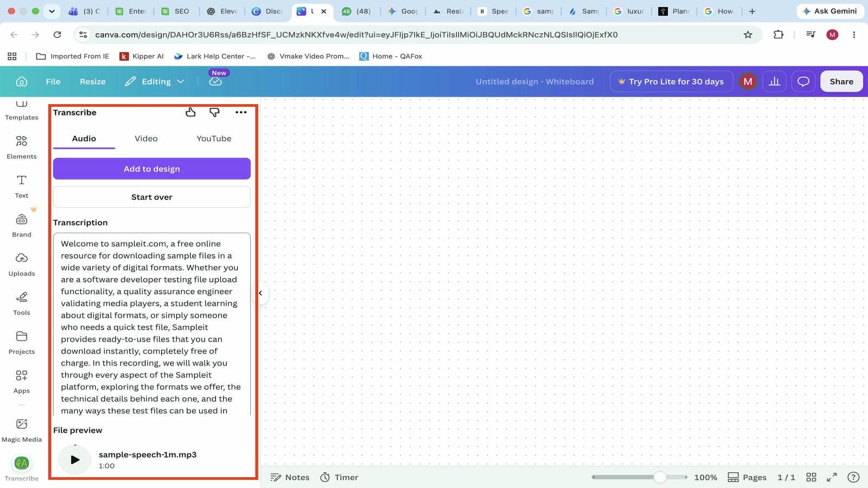This screenshot has height=488, width=868.
Task: Open the Chrome profile M avatar
Action: 832,35
